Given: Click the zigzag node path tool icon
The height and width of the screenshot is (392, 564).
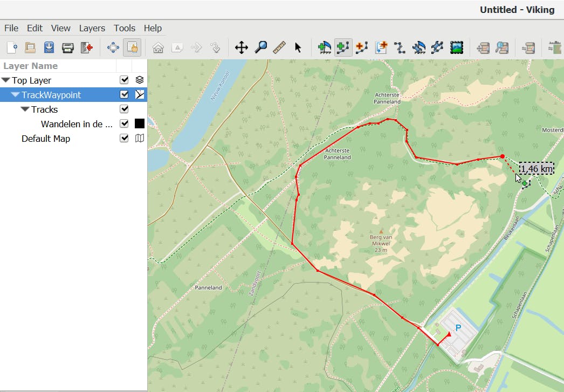Looking at the screenshot, I should [x=400, y=47].
